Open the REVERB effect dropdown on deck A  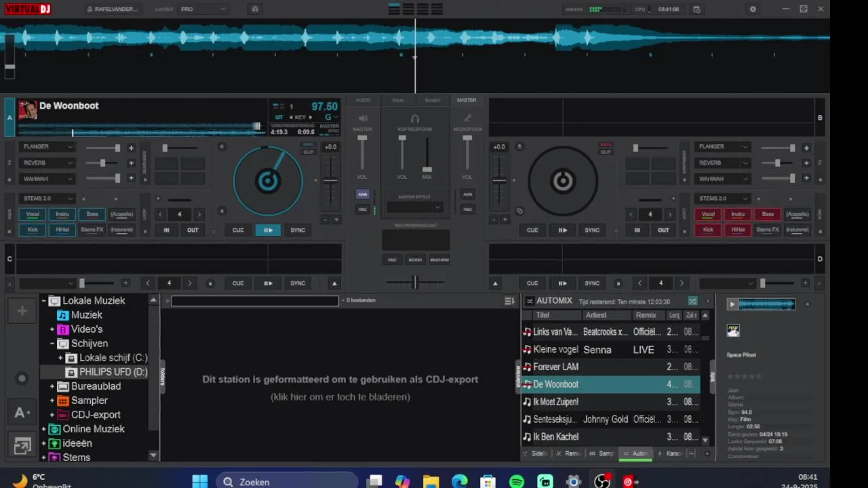(47, 163)
